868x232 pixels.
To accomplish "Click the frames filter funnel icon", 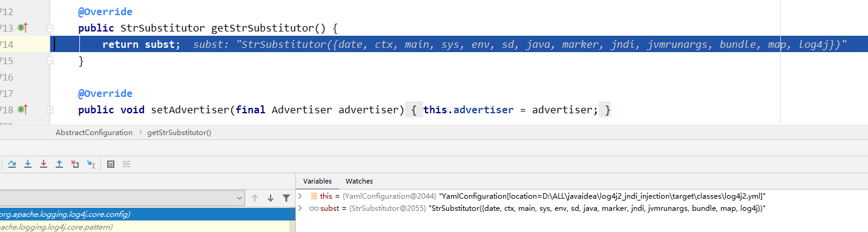I will tap(286, 198).
